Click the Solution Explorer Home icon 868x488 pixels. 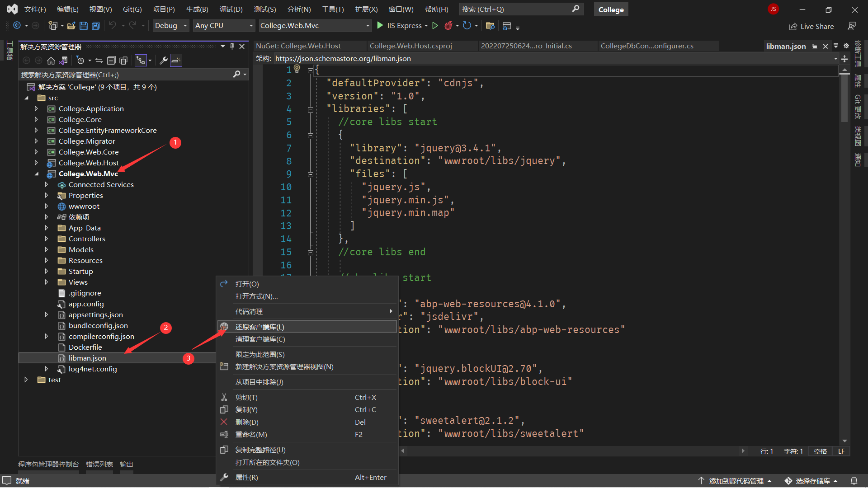point(51,61)
